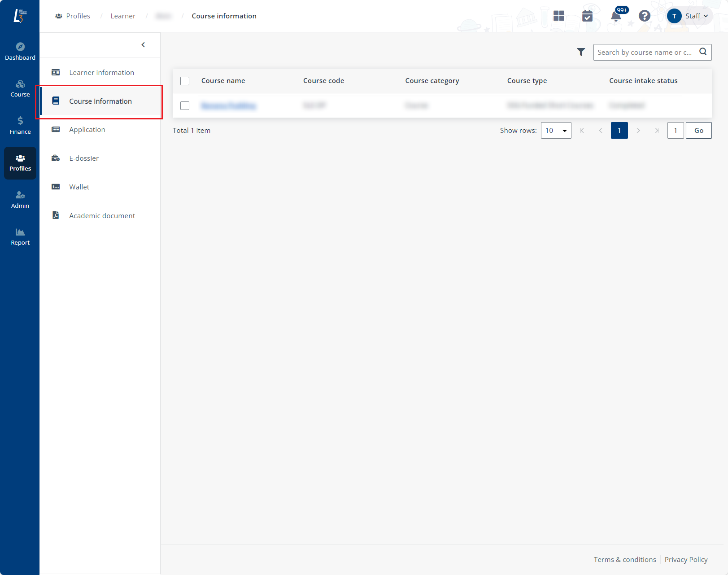Open the Show rows dropdown
728x575 pixels.
click(556, 131)
